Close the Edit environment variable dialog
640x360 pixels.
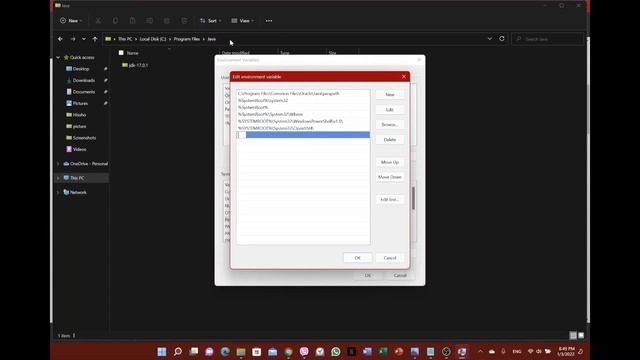coord(404,77)
